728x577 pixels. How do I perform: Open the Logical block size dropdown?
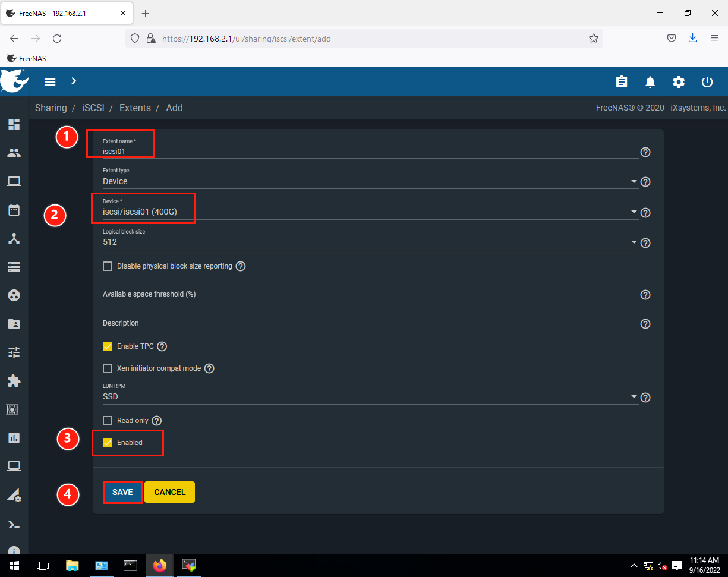pos(371,242)
